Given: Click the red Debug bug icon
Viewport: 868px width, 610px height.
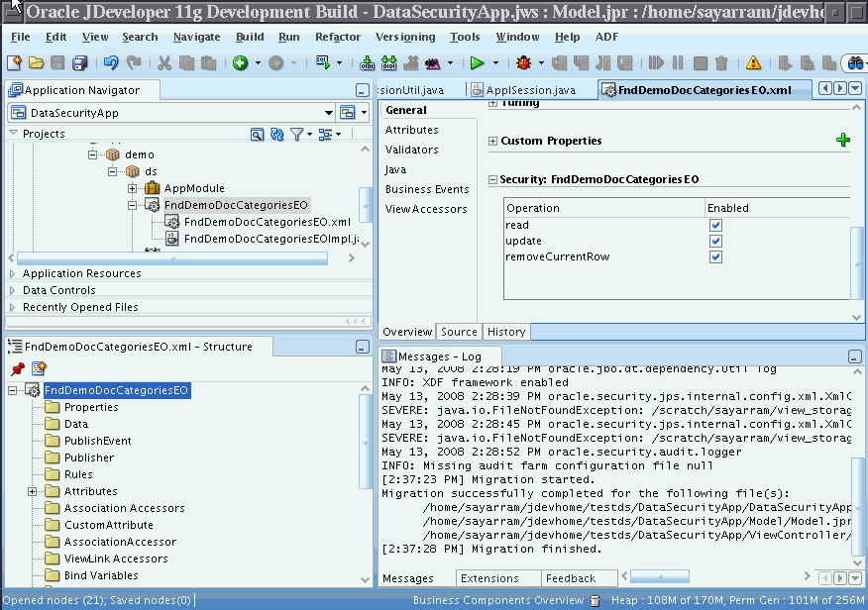Looking at the screenshot, I should [x=524, y=63].
